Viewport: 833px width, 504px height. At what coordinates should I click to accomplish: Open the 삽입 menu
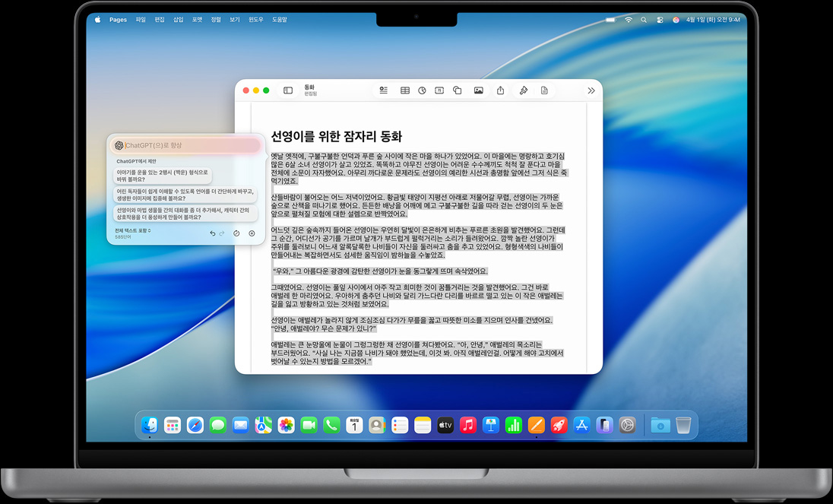[179, 20]
